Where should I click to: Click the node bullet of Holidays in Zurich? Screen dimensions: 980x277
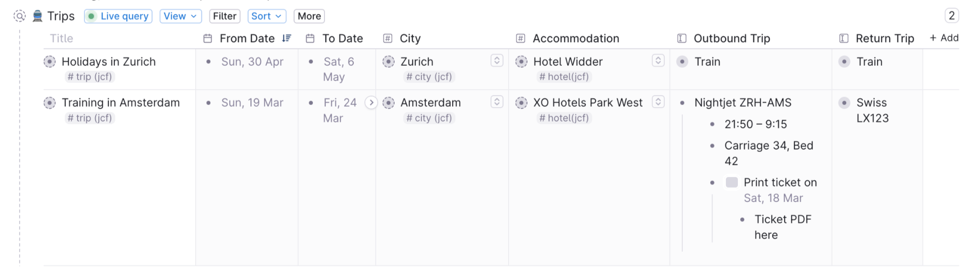click(50, 62)
